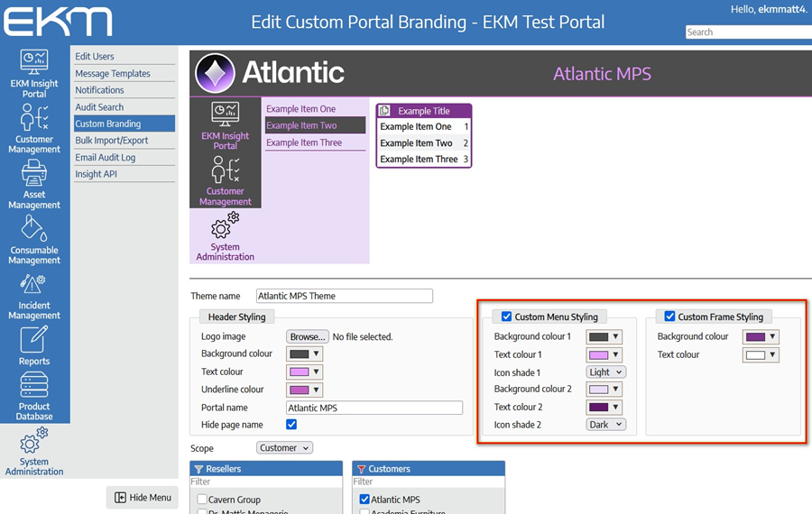Uncheck Hide page name checkbox

pyautogui.click(x=291, y=425)
